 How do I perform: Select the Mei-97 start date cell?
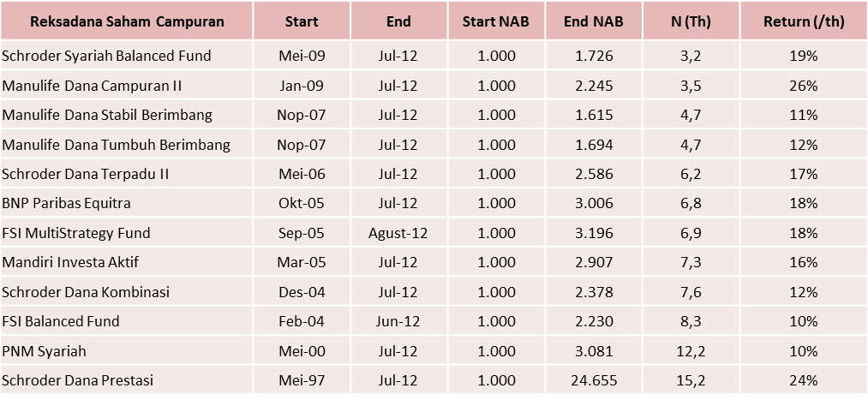302,380
